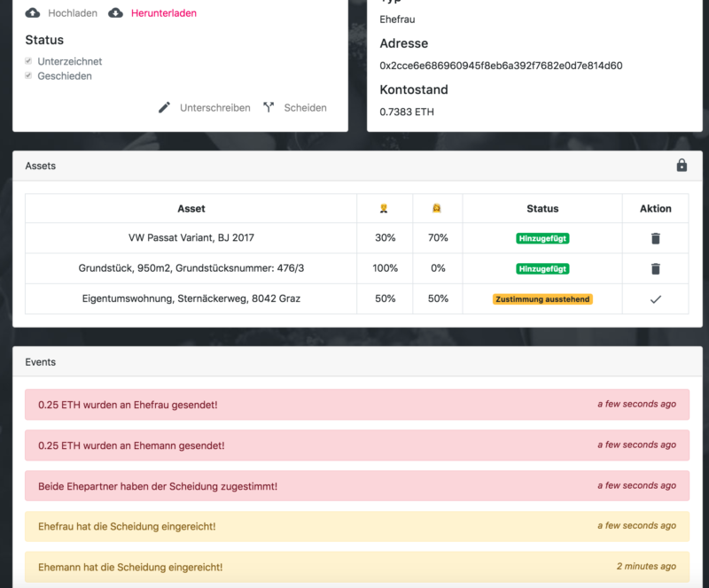Click Hinzugefügt badge in Grundstück row

click(542, 269)
